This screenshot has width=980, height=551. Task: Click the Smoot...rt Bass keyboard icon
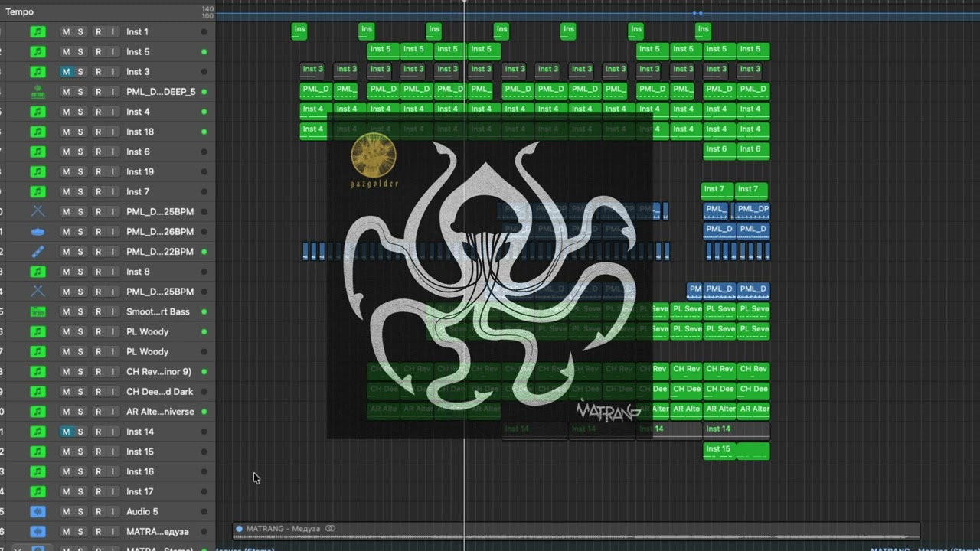tap(38, 311)
